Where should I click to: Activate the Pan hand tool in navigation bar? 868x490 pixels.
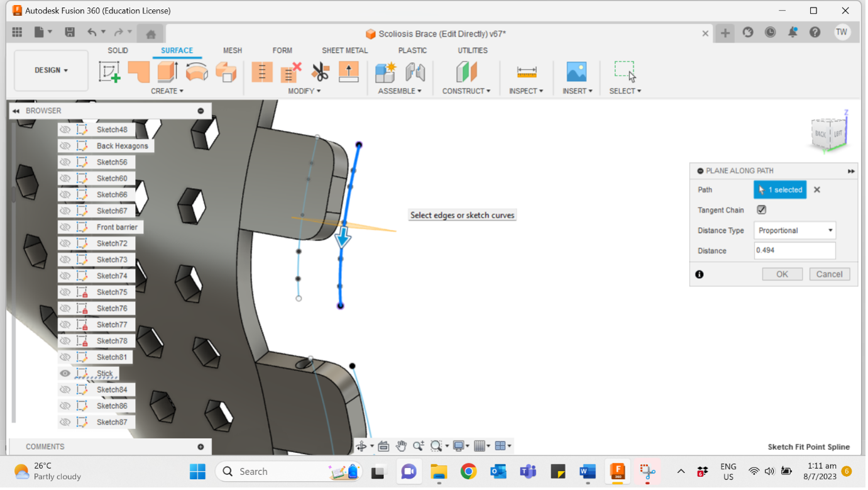[x=401, y=445]
